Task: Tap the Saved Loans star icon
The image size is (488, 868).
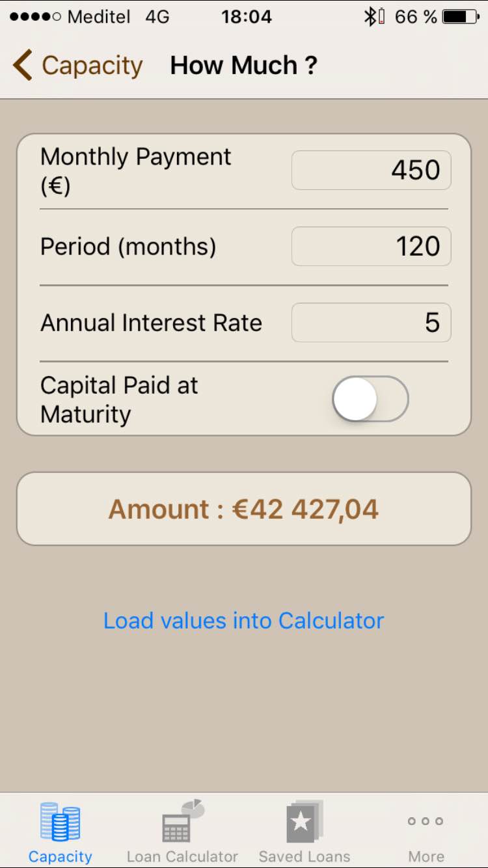Action: click(304, 821)
